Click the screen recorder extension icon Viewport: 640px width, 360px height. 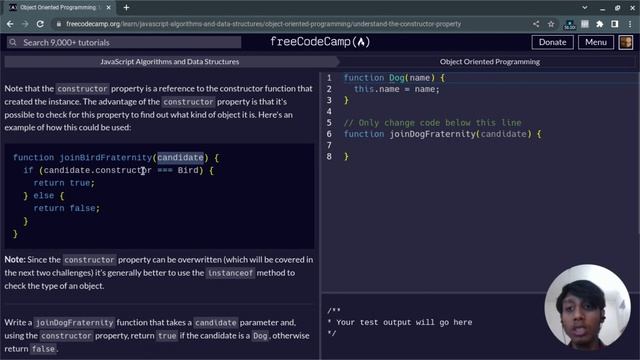click(x=569, y=24)
